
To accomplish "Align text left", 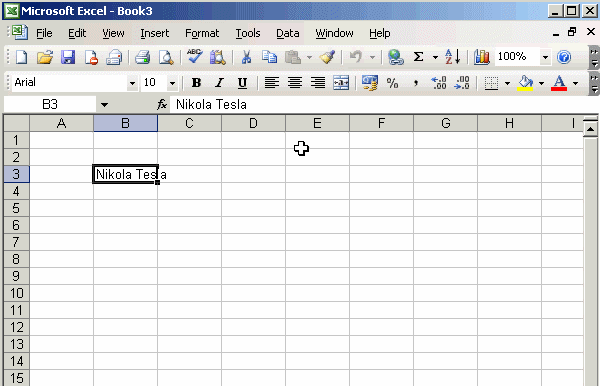I will [272, 83].
